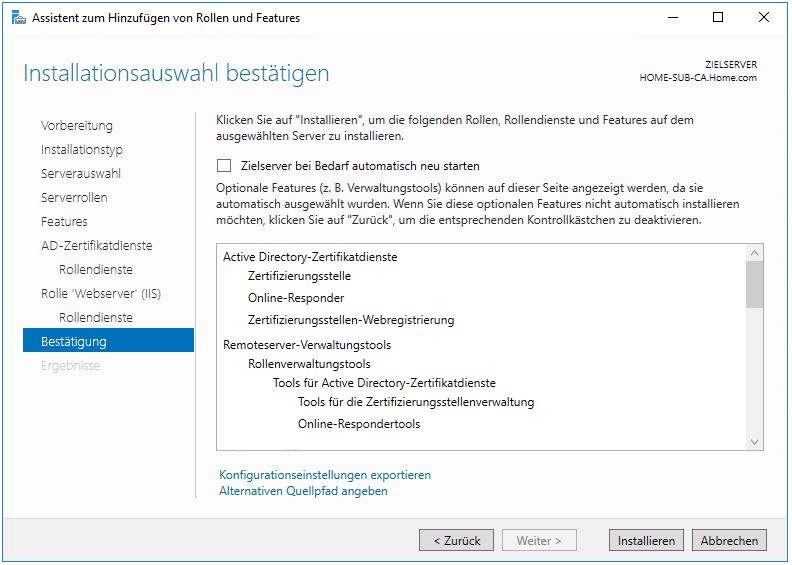Select Rollendienste under Webserver (IIS)
The height and width of the screenshot is (565, 792).
coord(96,318)
